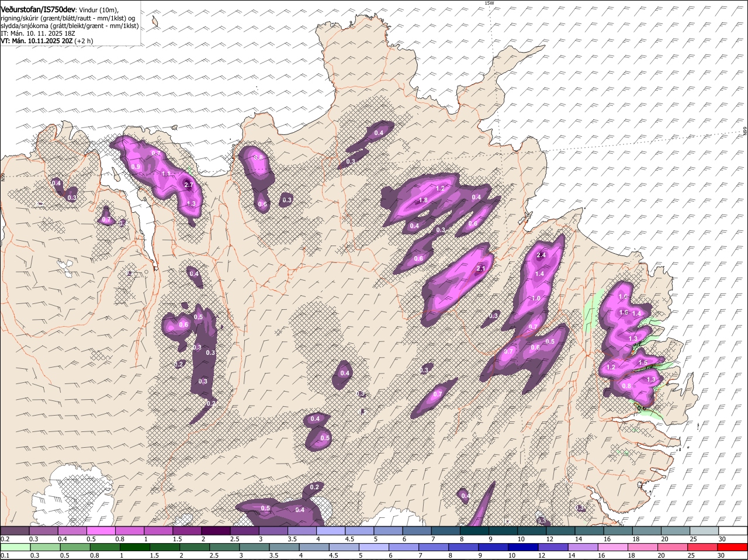Click the 30 label on the lower legend
Screen dimensions: 748x560
click(x=721, y=555)
